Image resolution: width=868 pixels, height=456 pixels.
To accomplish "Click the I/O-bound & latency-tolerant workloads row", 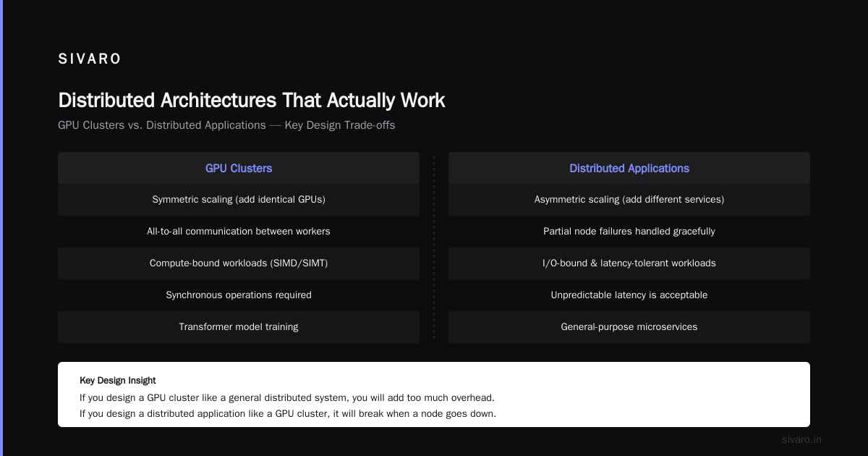I will click(x=629, y=263).
